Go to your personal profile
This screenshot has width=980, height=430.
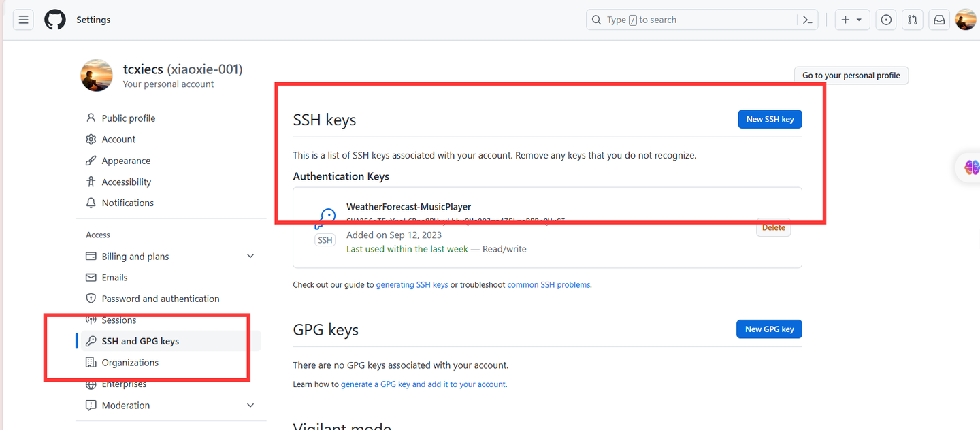click(851, 75)
